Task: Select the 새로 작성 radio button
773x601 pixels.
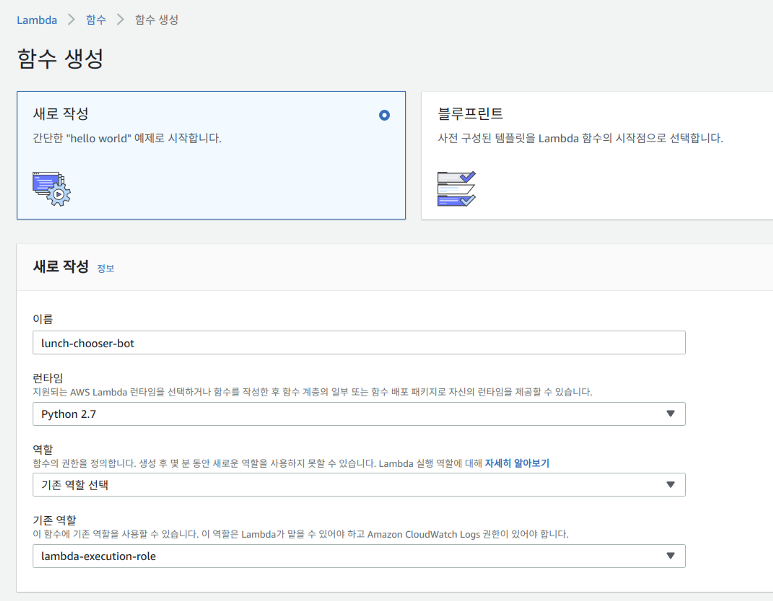Action: (x=385, y=115)
